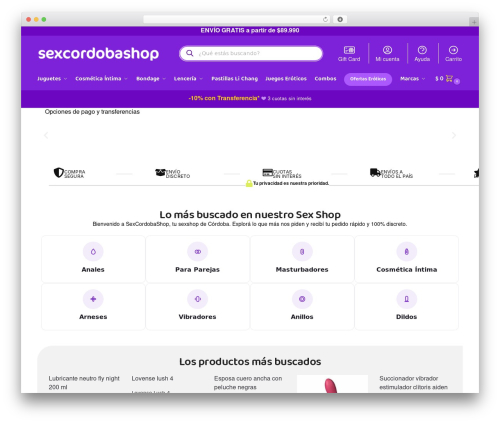Viewport: 500px width, 423px height.
Task: Click the shopping cart icon beside $0
Action: click(449, 79)
